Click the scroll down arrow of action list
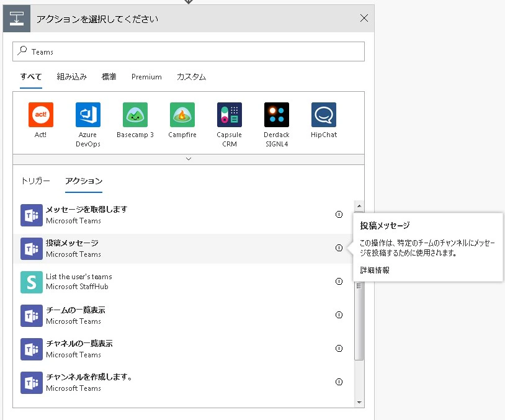 coord(359,402)
